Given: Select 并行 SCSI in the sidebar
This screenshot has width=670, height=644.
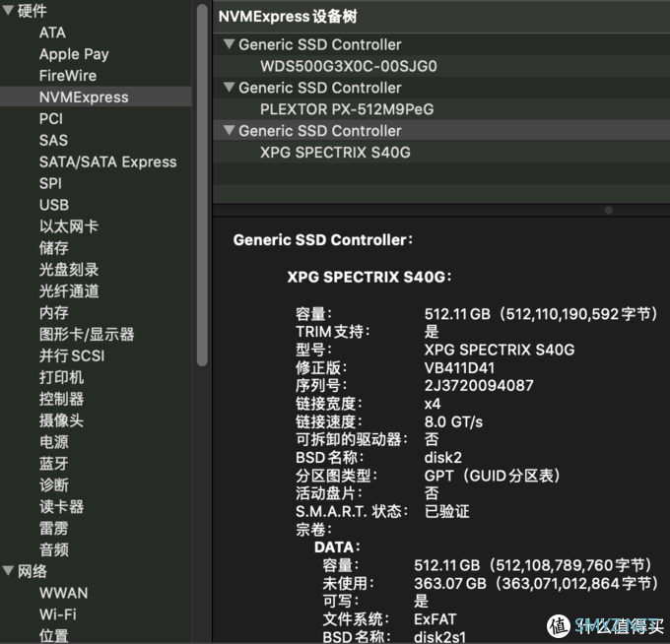Looking at the screenshot, I should (x=72, y=355).
